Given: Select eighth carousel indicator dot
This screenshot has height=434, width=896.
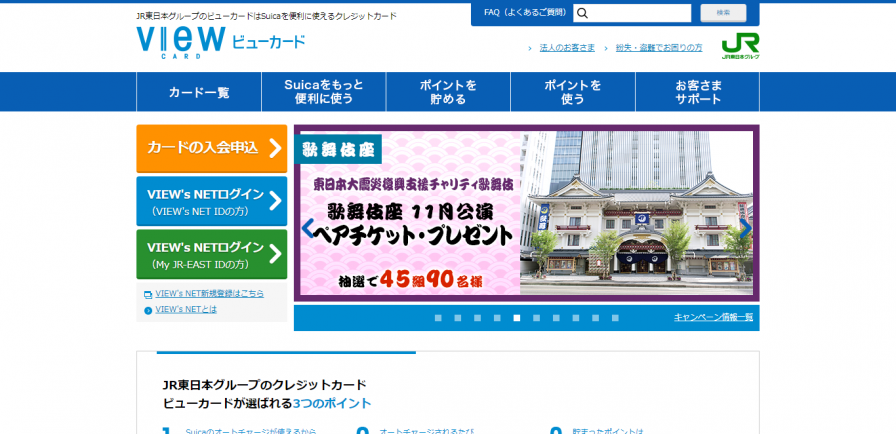Looking at the screenshot, I should pos(575,318).
